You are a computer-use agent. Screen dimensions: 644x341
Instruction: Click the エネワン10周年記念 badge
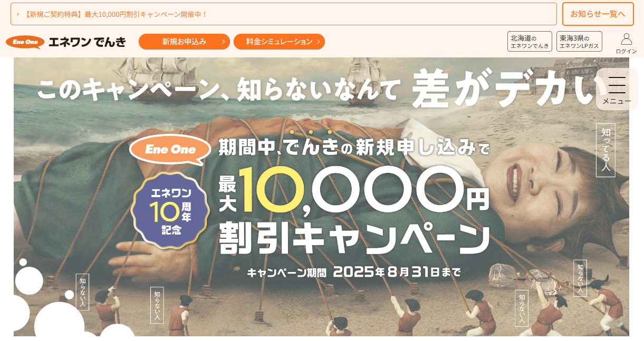pos(170,210)
